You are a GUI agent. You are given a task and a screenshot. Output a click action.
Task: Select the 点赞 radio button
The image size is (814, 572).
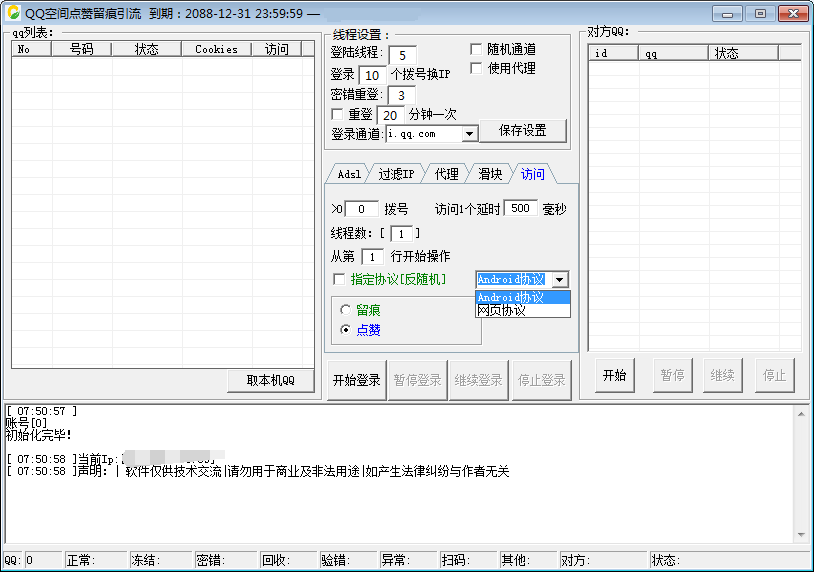(345, 330)
